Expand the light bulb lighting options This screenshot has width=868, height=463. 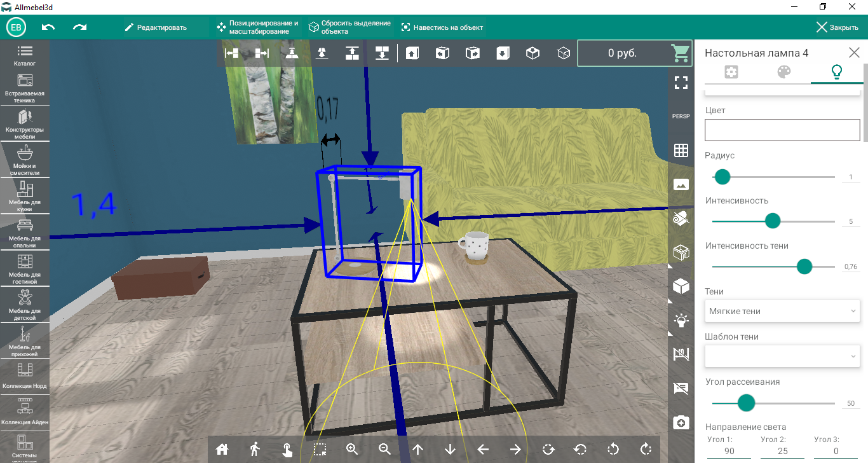[x=681, y=320]
